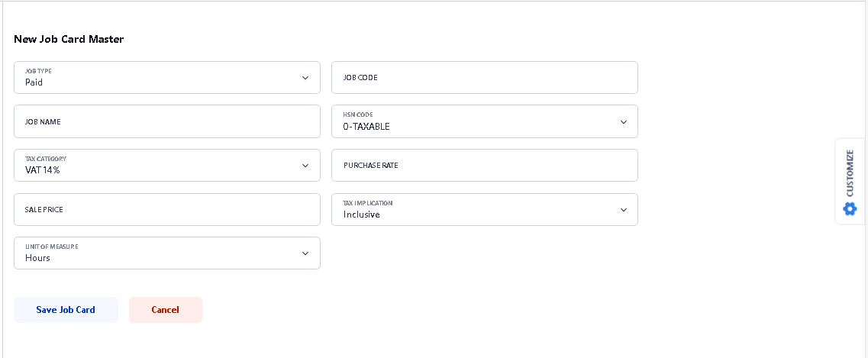Open Tax Category via its chevron
868x358 pixels.
click(x=305, y=166)
